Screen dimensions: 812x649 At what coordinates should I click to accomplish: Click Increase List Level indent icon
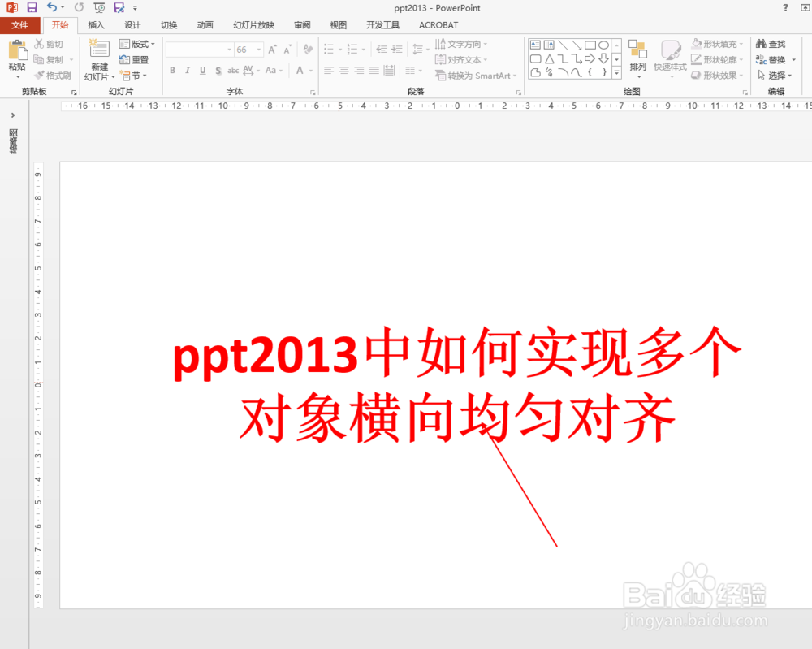(x=397, y=50)
